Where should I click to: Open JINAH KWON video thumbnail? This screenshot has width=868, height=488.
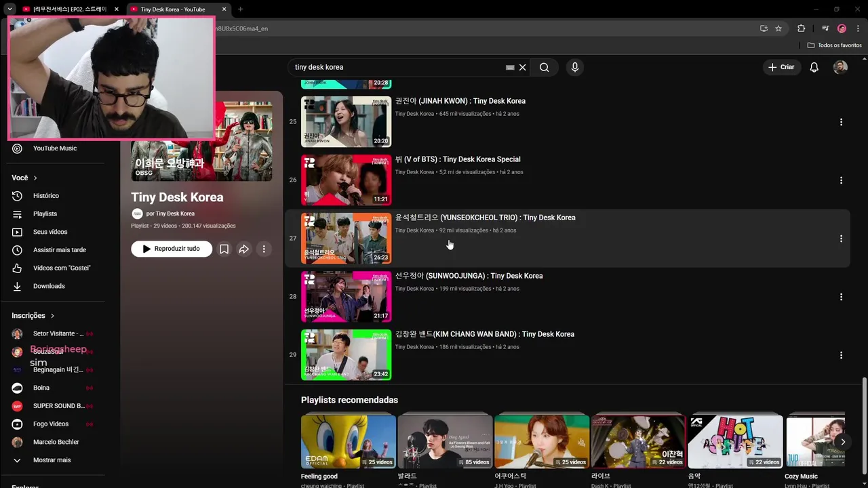346,122
